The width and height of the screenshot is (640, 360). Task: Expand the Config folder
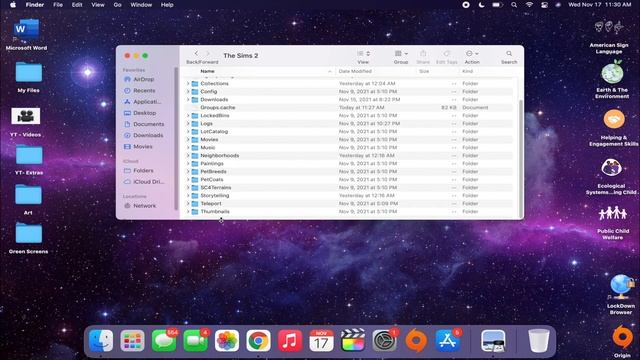(188, 91)
